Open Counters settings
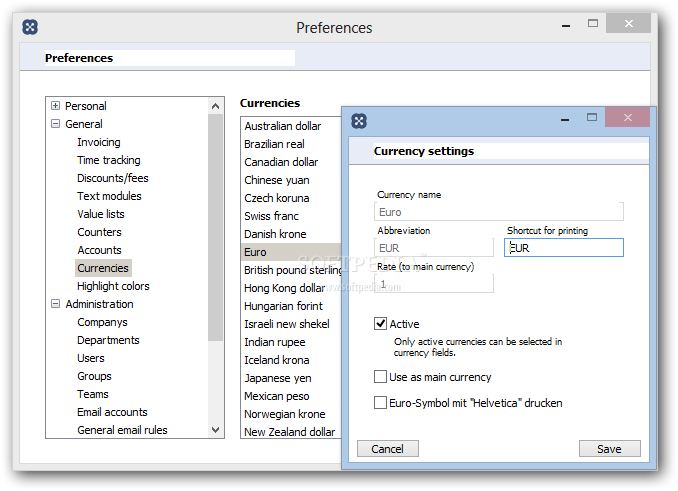 99,232
